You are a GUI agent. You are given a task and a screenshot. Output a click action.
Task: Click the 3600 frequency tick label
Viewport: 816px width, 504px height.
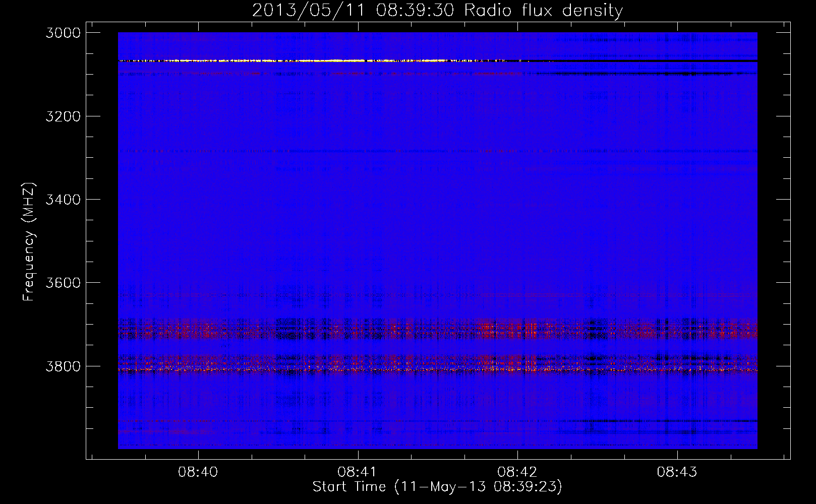(63, 283)
